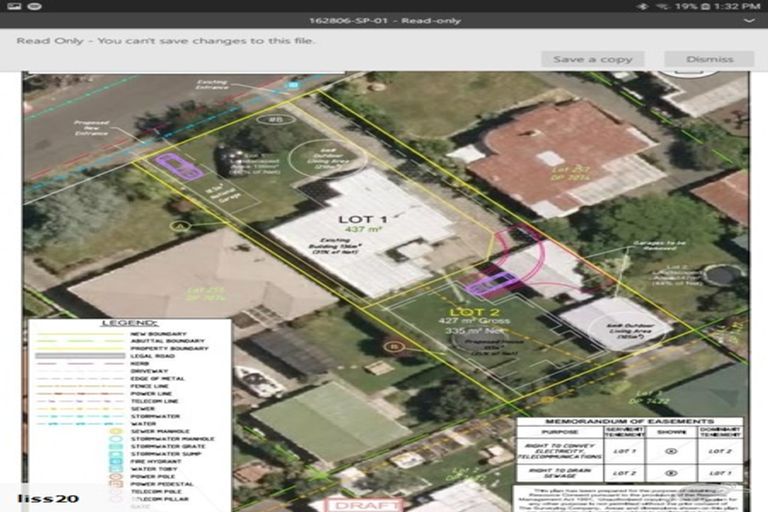768x512 pixels.
Task: Tap the battery icon in status bar
Action: 706,6
